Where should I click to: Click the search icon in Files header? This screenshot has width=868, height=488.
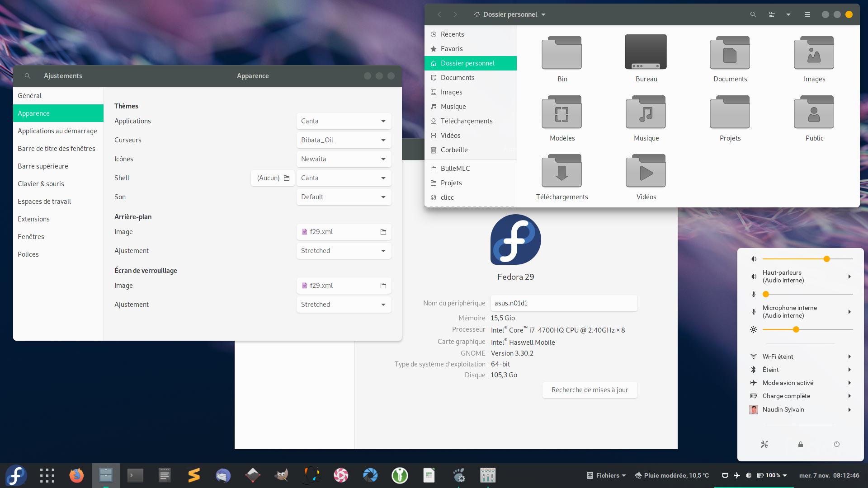point(753,14)
